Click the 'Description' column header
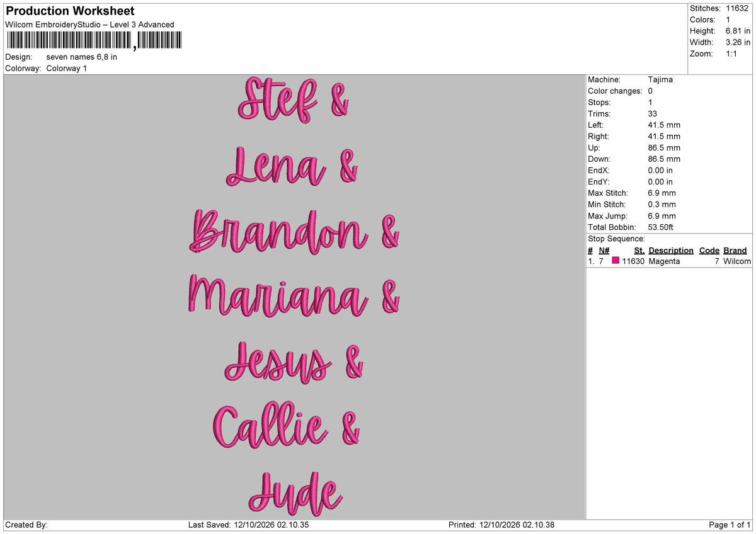Viewport: 756px width, 534px height. [x=671, y=250]
